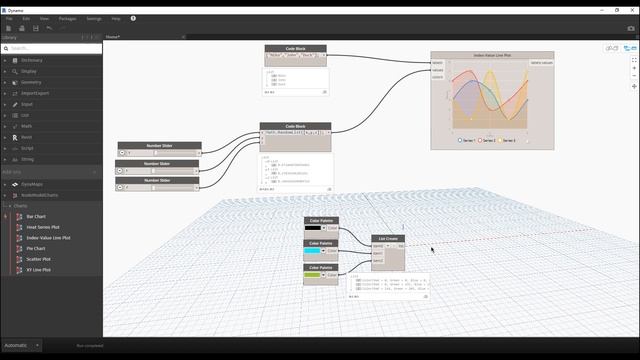
Task: Click the List Create add item plus button
Action: 388,246
